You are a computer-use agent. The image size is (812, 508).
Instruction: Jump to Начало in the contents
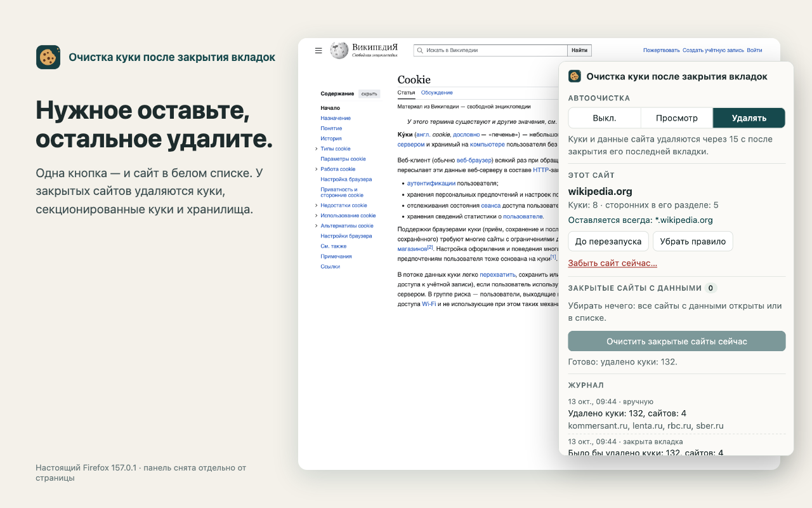pyautogui.click(x=330, y=108)
